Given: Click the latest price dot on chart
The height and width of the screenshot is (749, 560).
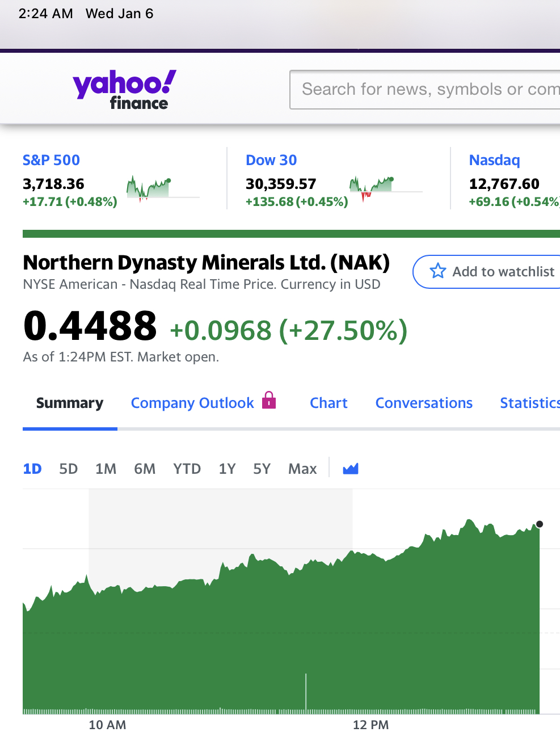Looking at the screenshot, I should pos(539,524).
